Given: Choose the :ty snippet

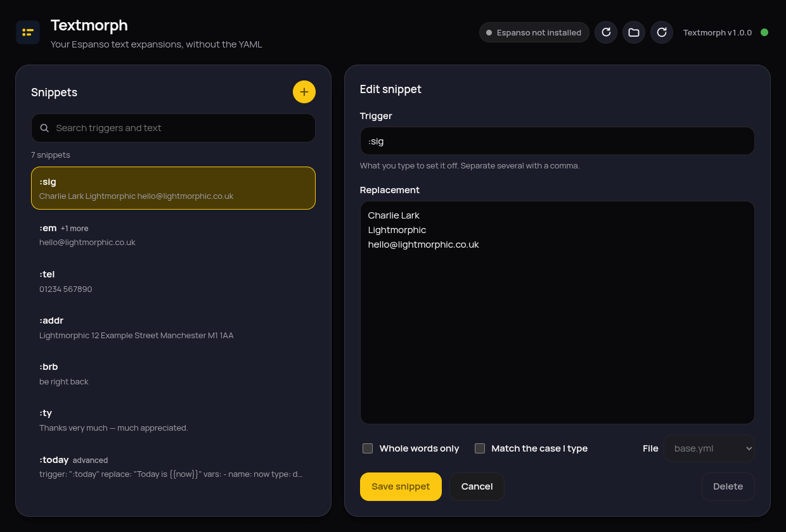Looking at the screenshot, I should tap(173, 419).
